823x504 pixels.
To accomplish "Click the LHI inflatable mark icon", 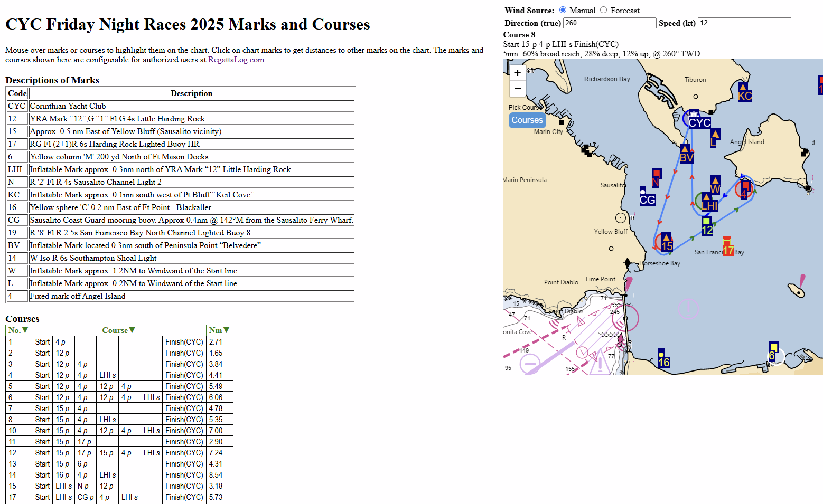I will (x=708, y=202).
